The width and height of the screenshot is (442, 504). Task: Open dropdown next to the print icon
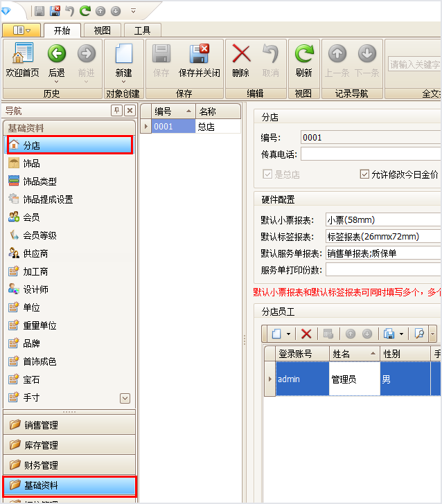401,334
